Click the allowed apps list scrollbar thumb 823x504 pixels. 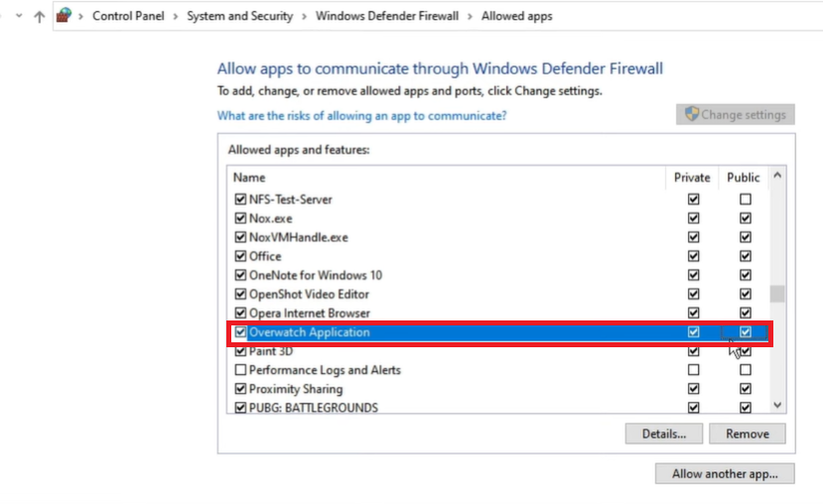click(x=777, y=294)
